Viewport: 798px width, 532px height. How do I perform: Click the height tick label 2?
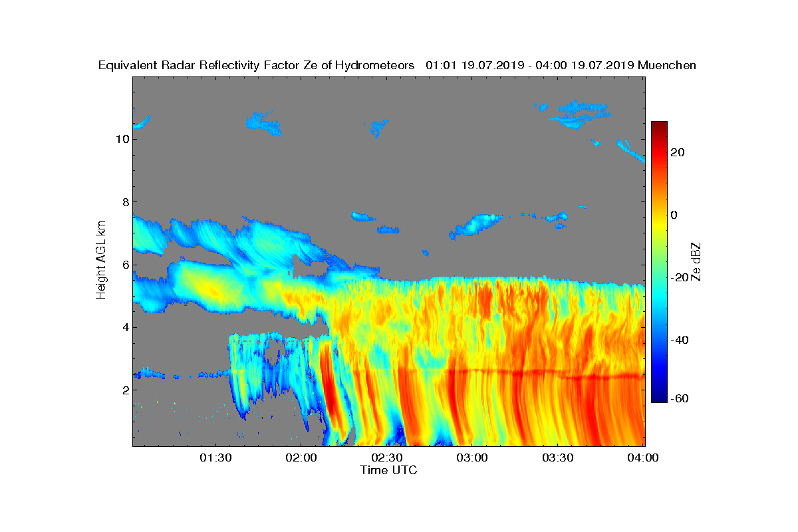tap(125, 390)
